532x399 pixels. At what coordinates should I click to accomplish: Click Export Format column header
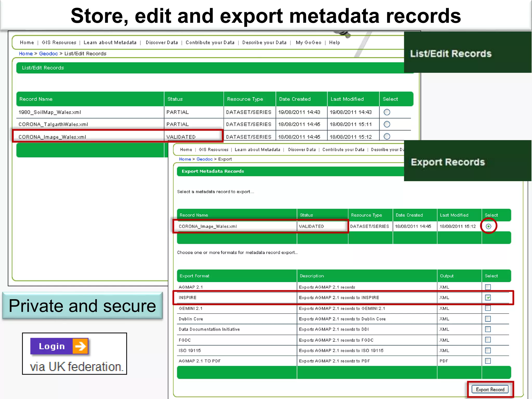click(x=194, y=276)
